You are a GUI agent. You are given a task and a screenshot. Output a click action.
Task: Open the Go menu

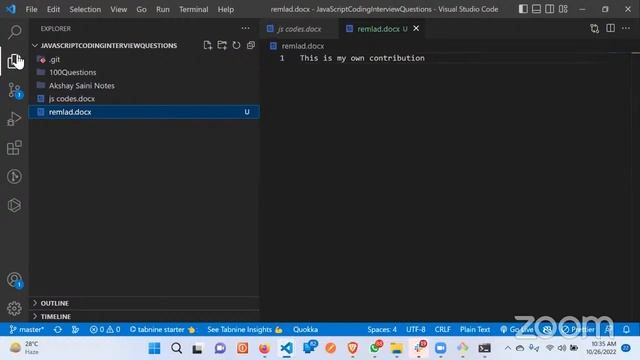click(141, 9)
